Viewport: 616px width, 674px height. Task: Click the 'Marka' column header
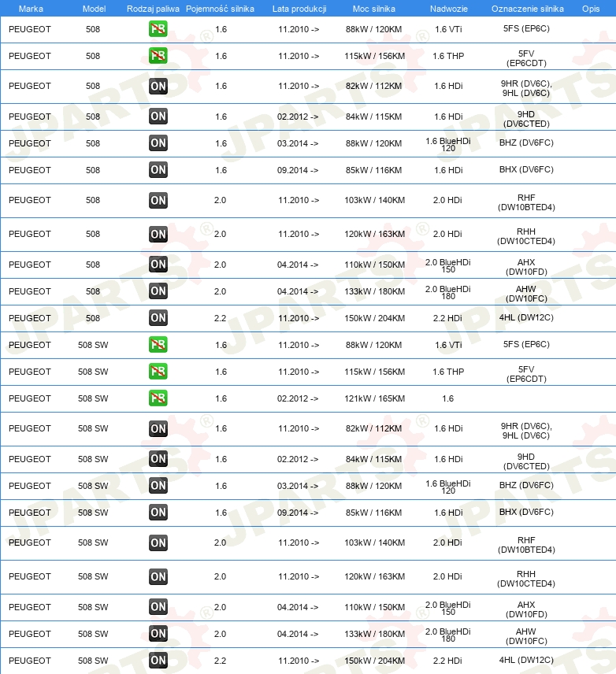pyautogui.click(x=31, y=9)
